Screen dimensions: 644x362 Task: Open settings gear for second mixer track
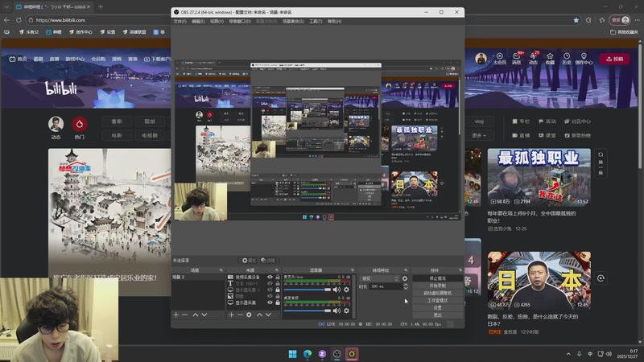347,311
